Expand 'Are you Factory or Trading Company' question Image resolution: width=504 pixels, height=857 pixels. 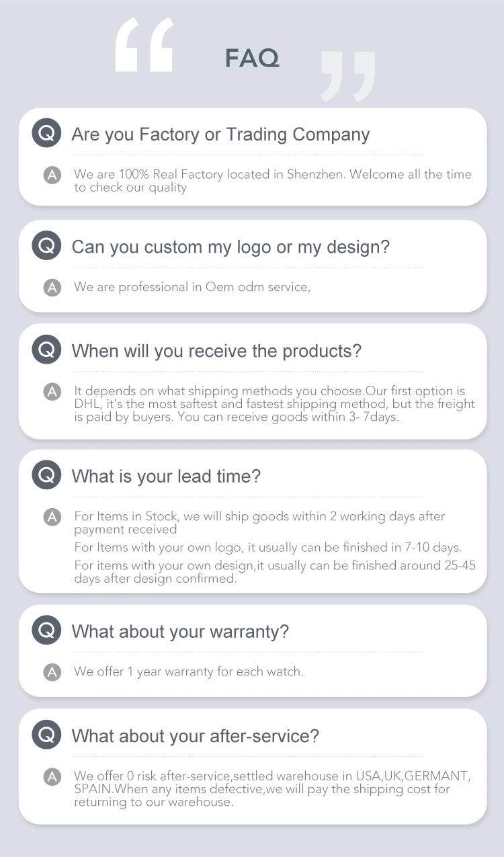point(220,134)
